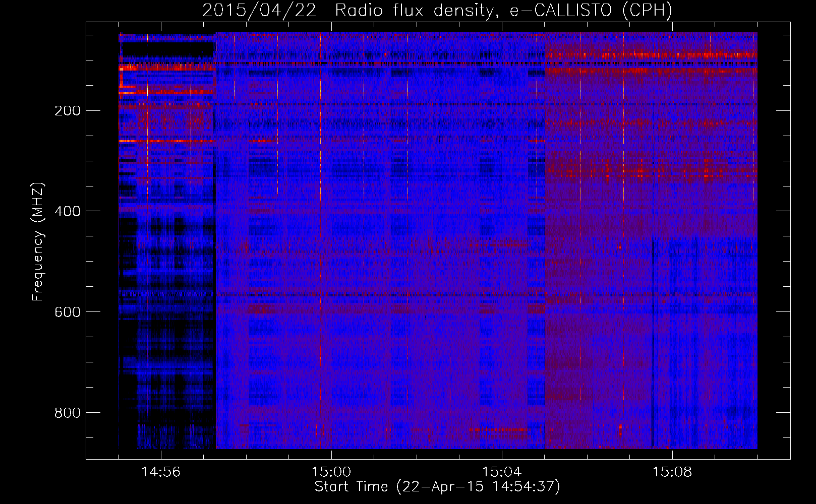The image size is (816, 504).
Task: Click the 15:08 time tick label
Action: click(x=672, y=472)
